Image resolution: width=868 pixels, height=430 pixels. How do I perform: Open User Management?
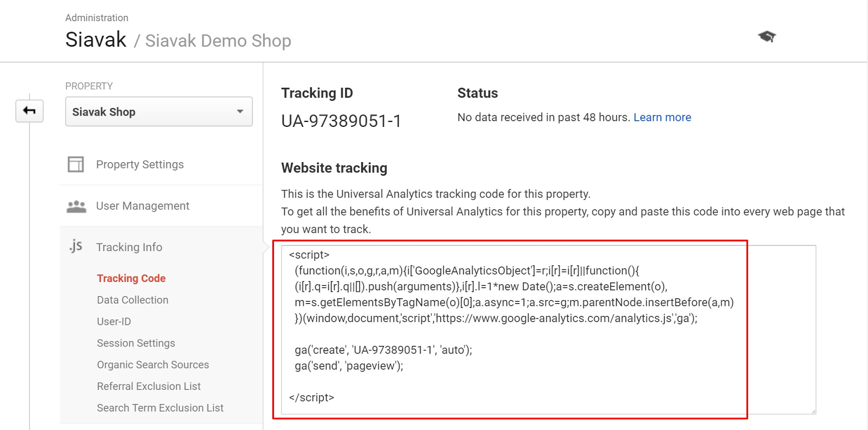click(x=143, y=206)
